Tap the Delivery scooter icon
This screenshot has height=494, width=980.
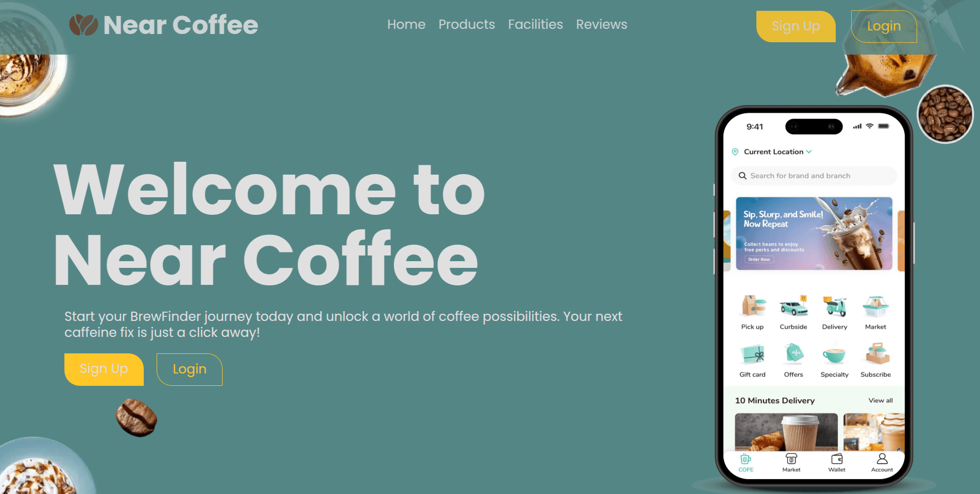click(x=835, y=305)
